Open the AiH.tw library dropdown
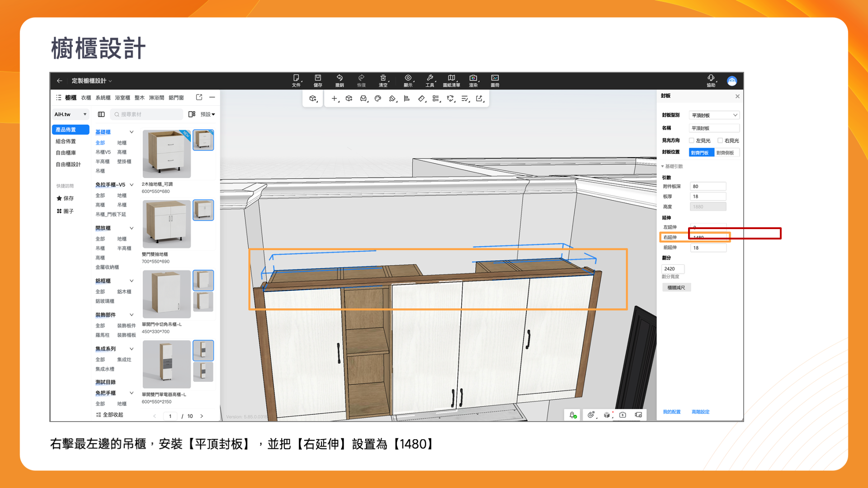 71,114
